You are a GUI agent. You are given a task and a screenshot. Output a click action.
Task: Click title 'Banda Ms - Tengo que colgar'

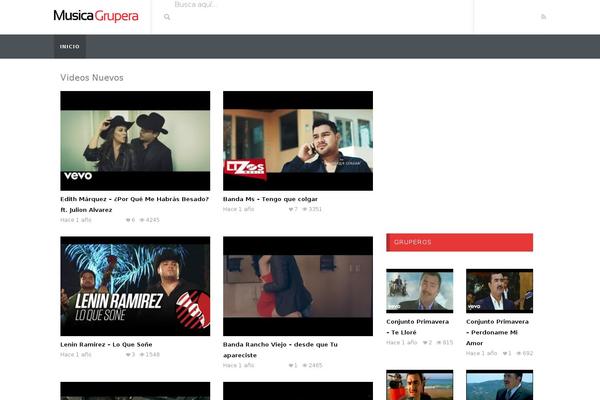[x=270, y=199]
